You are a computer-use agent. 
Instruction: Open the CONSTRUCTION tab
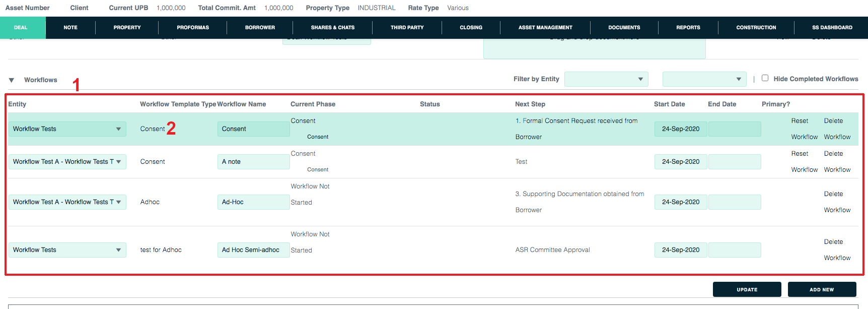[756, 28]
